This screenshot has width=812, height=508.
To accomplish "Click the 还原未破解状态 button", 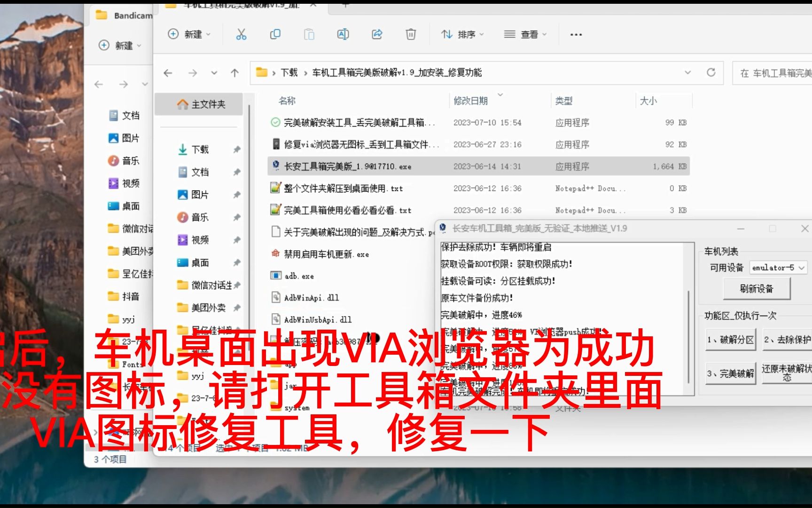I will 787,373.
